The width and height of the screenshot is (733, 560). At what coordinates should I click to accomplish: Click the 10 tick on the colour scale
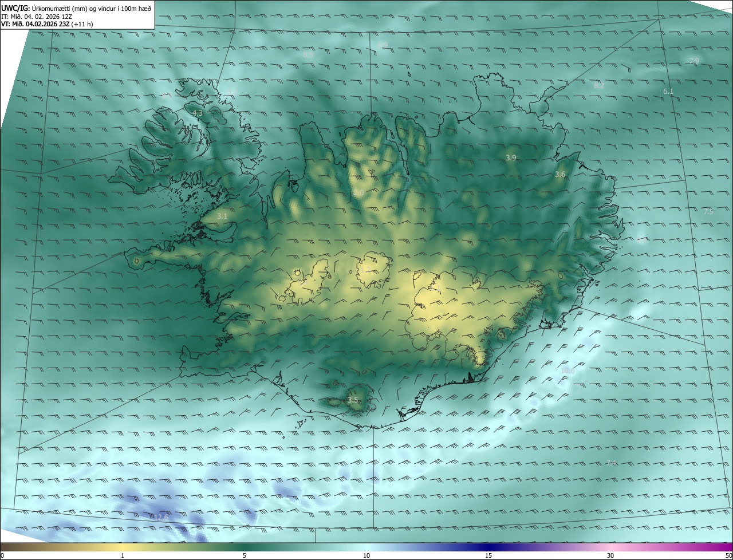[x=366, y=555]
